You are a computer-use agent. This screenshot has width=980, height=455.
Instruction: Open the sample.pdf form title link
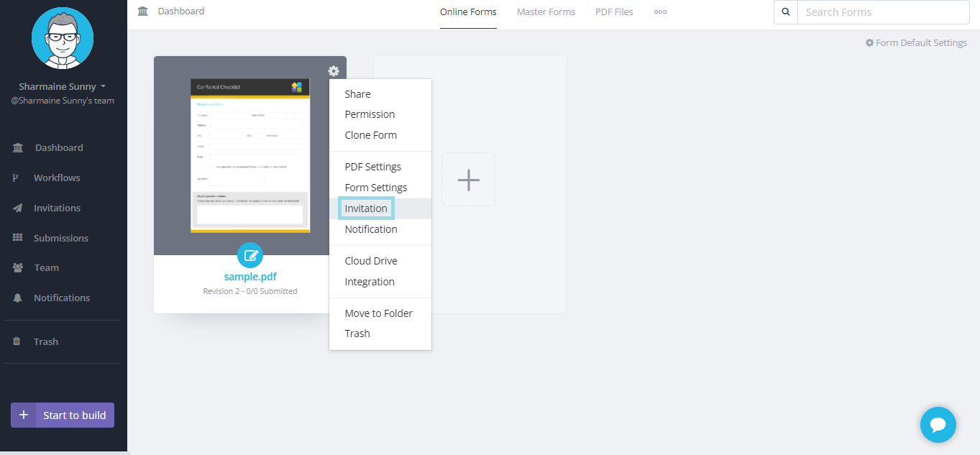250,277
